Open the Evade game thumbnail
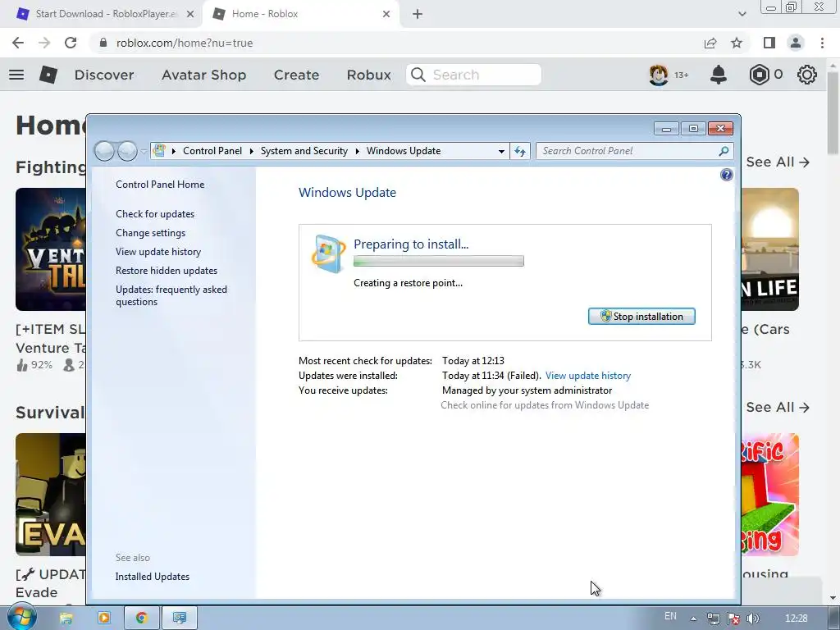The image size is (840, 630). (x=50, y=495)
